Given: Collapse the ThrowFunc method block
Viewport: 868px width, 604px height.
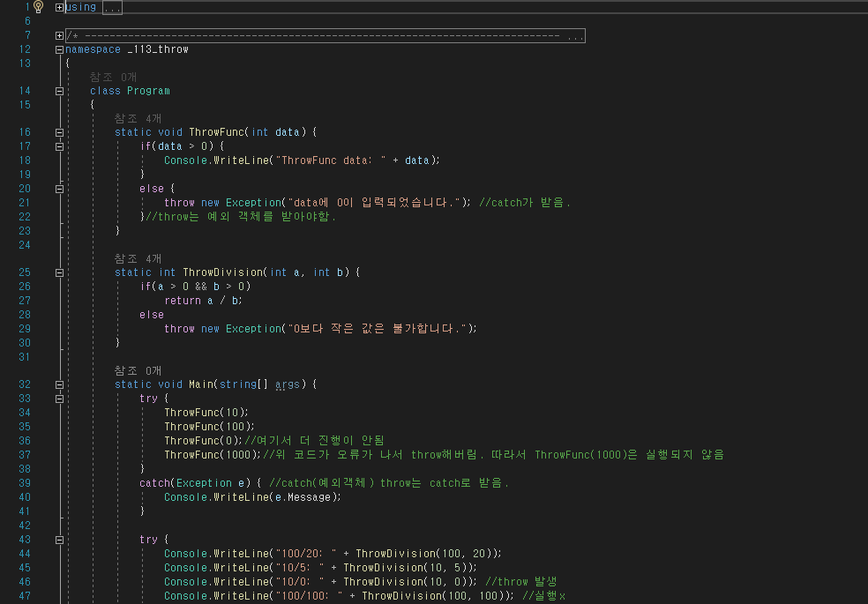Looking at the screenshot, I should pos(59,133).
